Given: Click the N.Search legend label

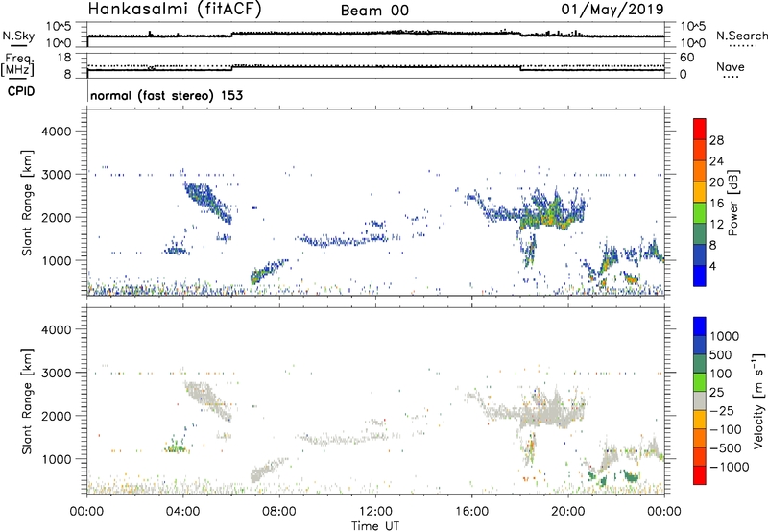Looking at the screenshot, I should pyautogui.click(x=742, y=36).
